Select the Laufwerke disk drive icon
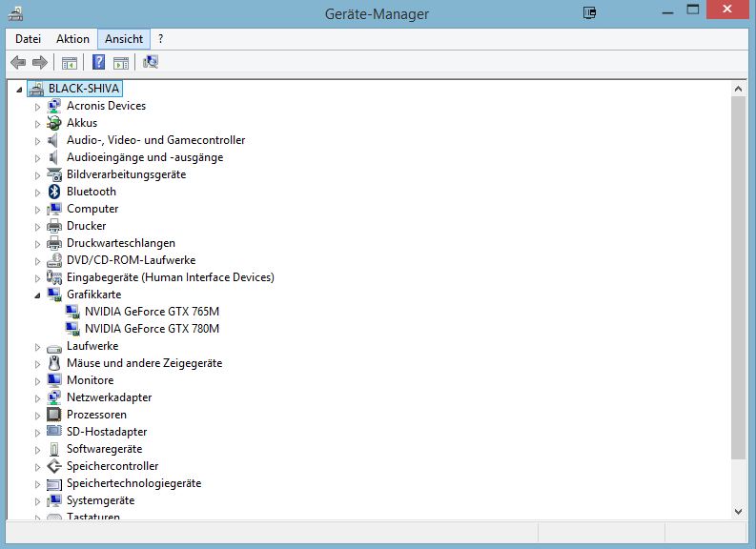756x549 pixels. [54, 347]
